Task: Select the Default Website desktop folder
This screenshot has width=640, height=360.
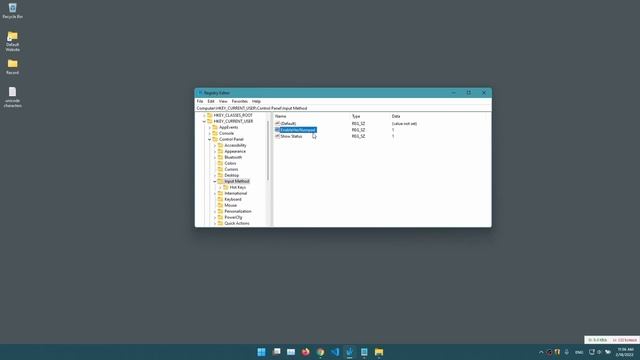Action: point(12,41)
